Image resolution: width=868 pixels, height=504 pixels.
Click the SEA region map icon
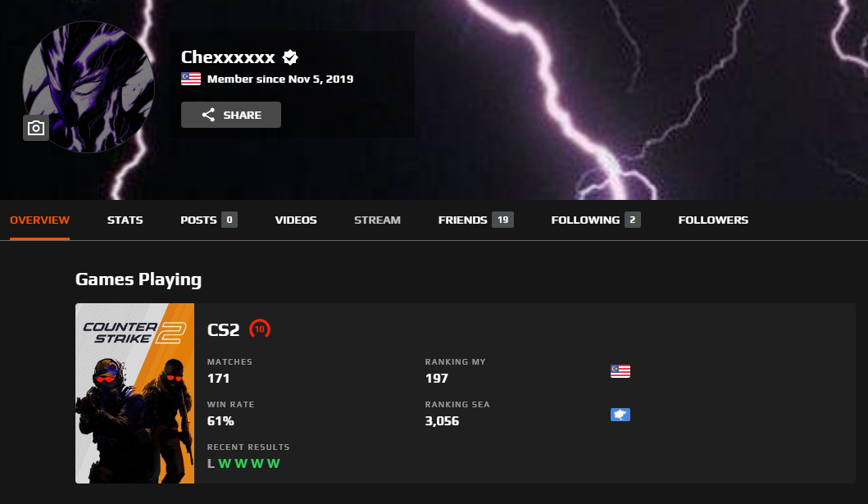(x=620, y=415)
